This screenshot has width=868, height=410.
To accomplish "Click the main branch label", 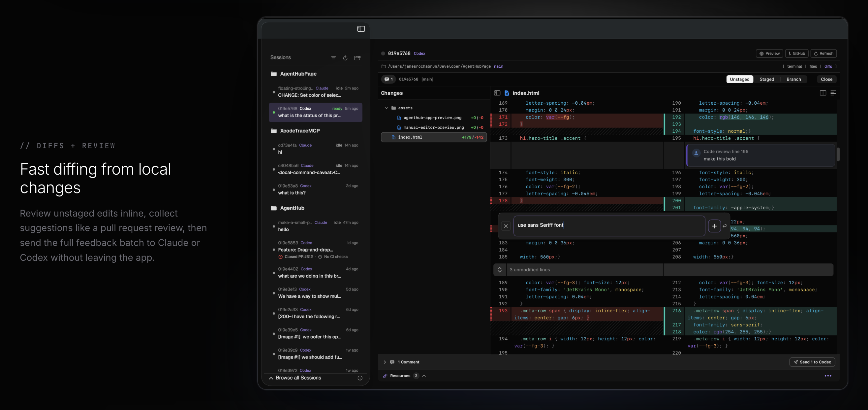I will tap(498, 66).
